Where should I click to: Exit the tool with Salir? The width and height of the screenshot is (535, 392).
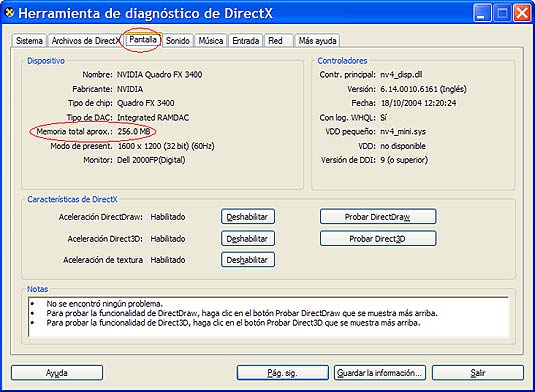coord(478,373)
